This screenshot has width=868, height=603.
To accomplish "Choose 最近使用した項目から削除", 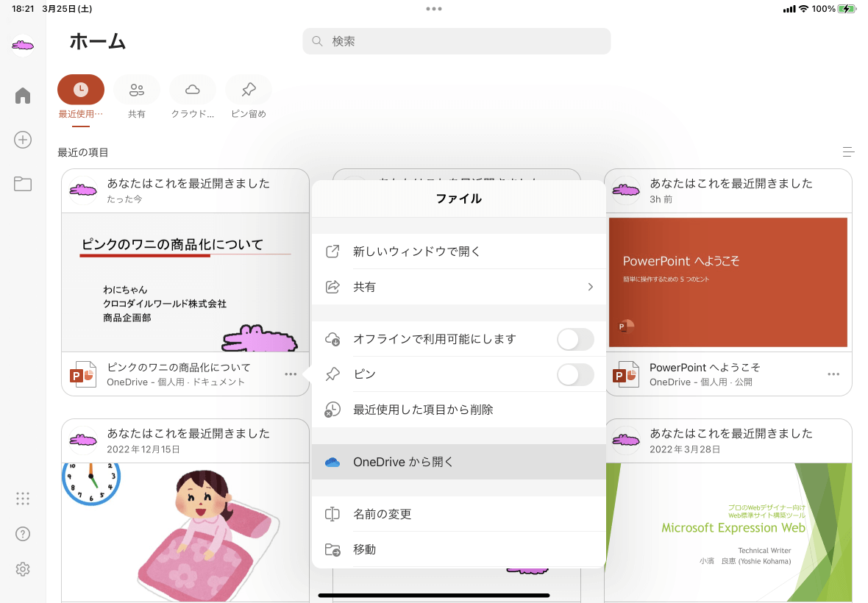I will click(459, 410).
